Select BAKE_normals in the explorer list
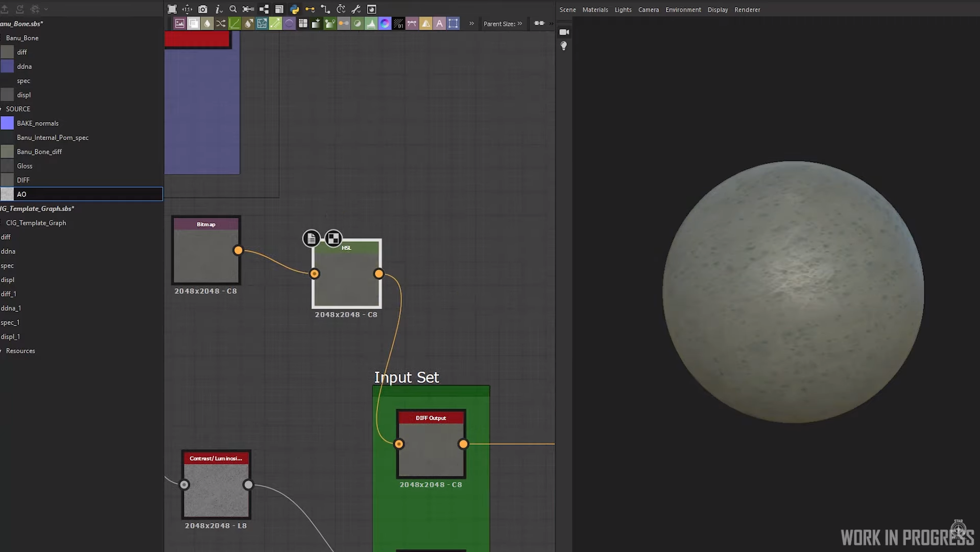This screenshot has width=980, height=552. click(38, 123)
